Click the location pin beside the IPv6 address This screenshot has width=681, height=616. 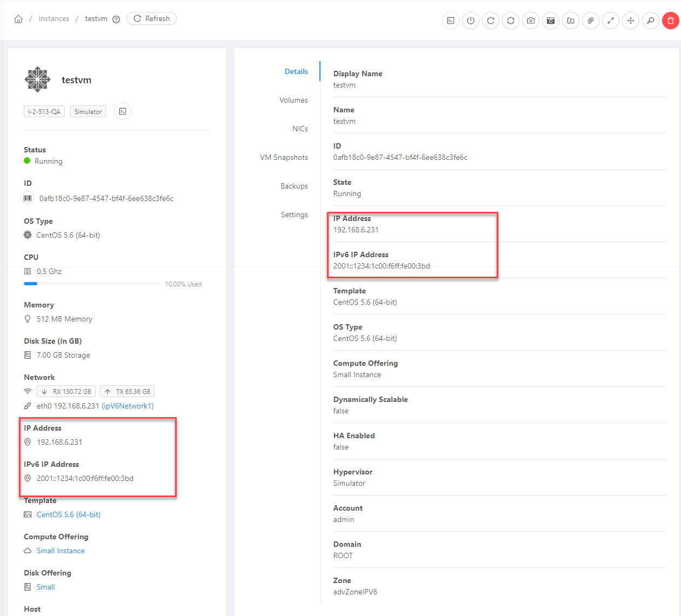pyautogui.click(x=28, y=478)
